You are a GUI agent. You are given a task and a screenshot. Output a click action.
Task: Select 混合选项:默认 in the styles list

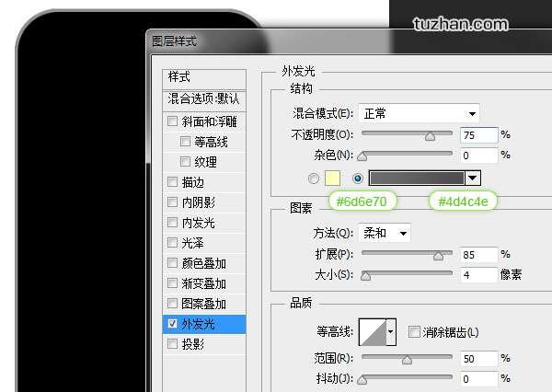(x=204, y=99)
